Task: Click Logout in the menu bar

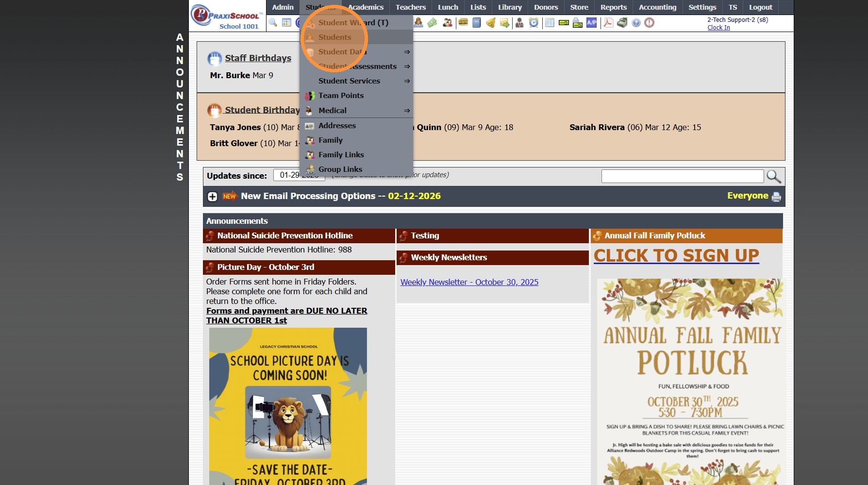Action: [x=761, y=7]
